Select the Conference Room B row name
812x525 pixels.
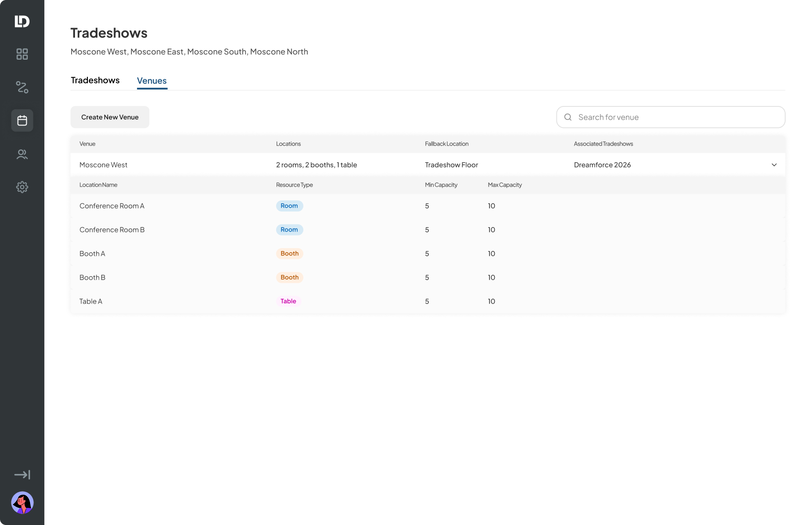[112, 230]
